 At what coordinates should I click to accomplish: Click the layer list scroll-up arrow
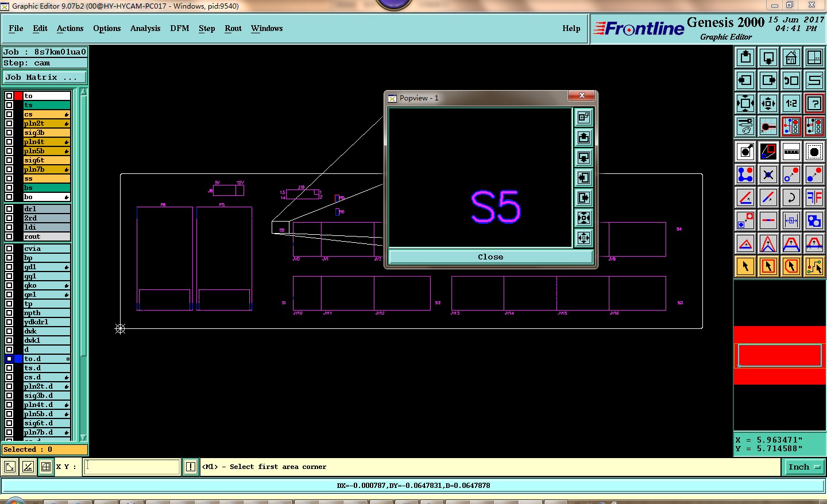tap(83, 92)
